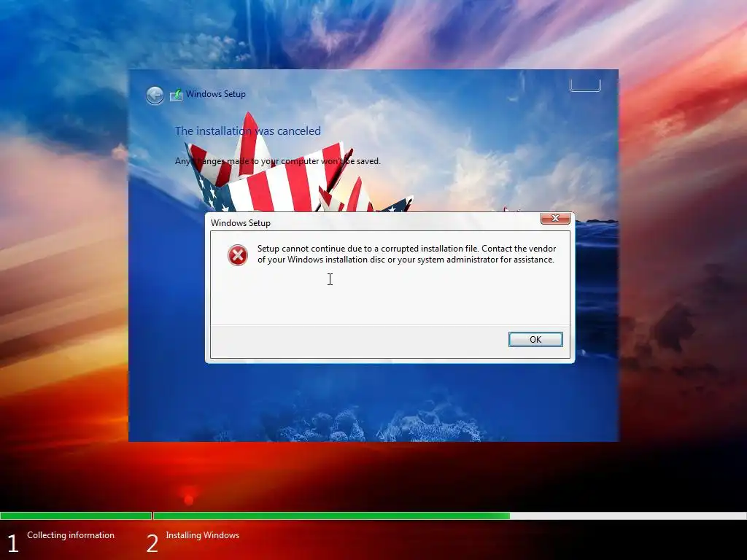Click 'The installation was canceled' heading
The width and height of the screenshot is (747, 560).
point(248,131)
